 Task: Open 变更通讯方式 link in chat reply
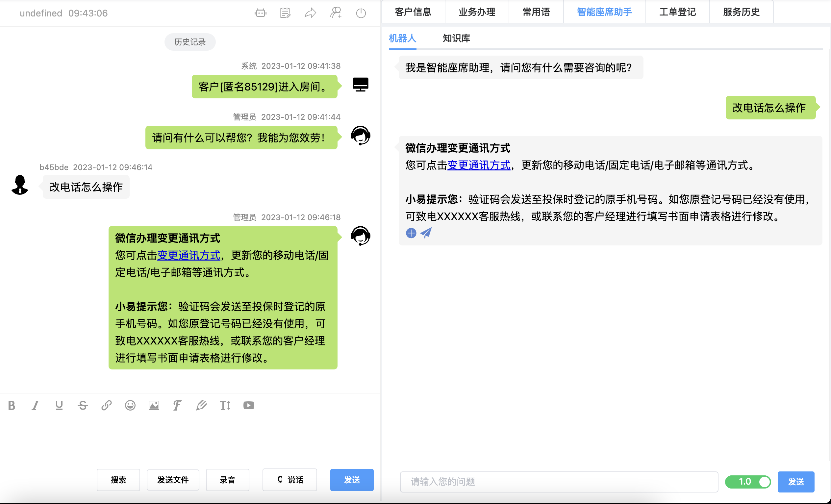(189, 255)
